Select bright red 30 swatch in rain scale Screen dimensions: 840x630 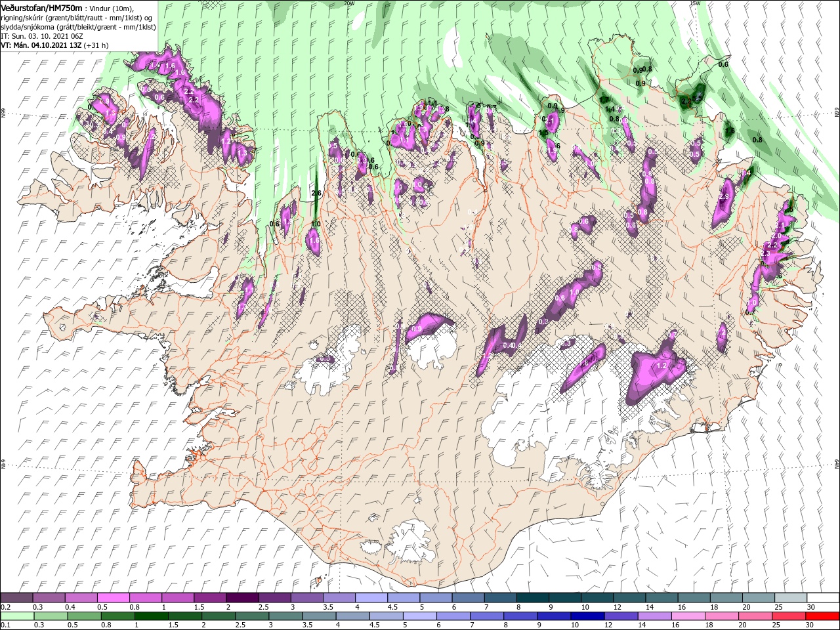(822, 616)
